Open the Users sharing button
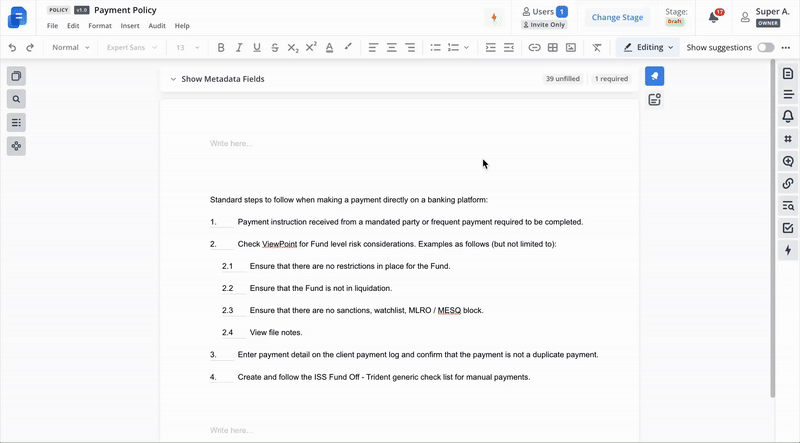The width and height of the screenshot is (800, 443). (x=544, y=11)
